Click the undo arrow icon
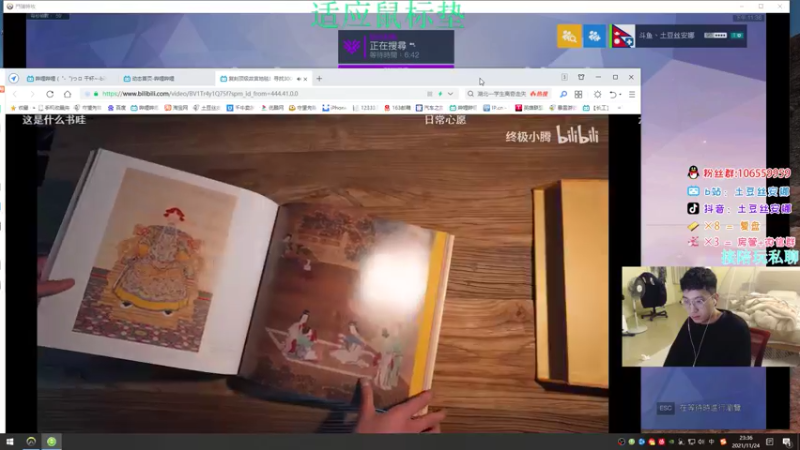Image resolution: width=800 pixels, height=450 pixels. tap(613, 94)
